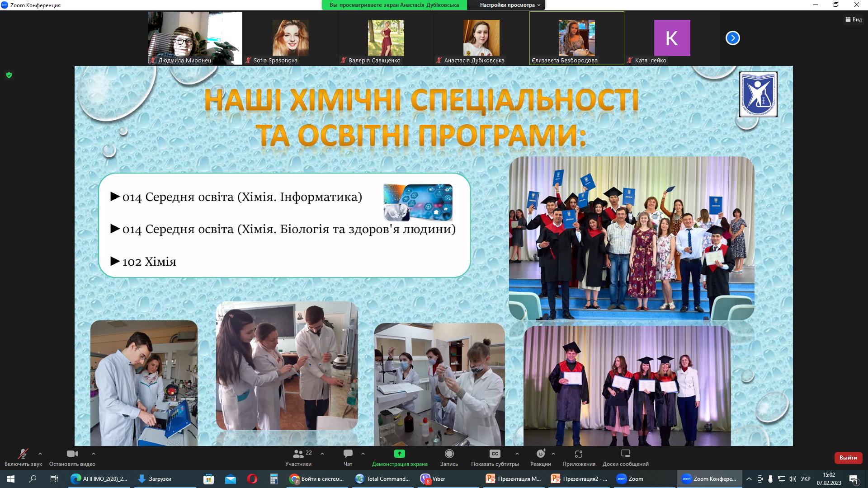The image size is (868, 488).
Task: Open the Reactions smiley icon
Action: click(x=541, y=454)
